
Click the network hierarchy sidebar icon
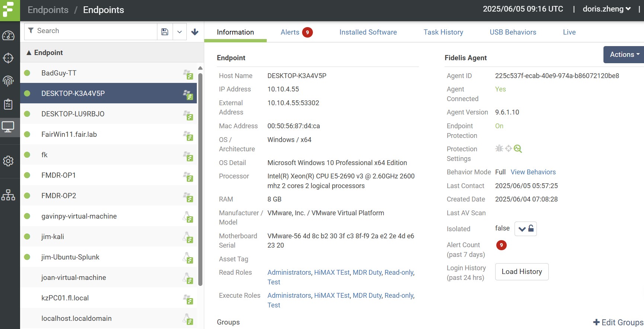pos(8,195)
